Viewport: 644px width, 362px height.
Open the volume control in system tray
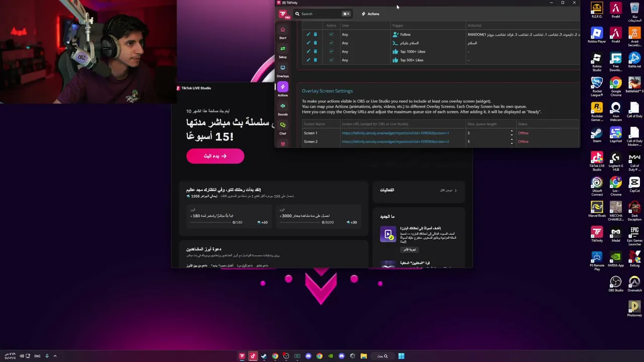pos(22,356)
